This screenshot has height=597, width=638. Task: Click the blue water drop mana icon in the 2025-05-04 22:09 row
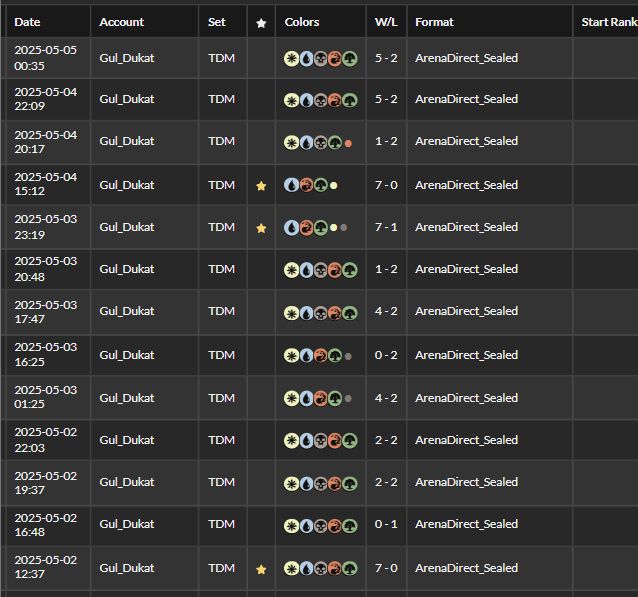pyautogui.click(x=306, y=100)
